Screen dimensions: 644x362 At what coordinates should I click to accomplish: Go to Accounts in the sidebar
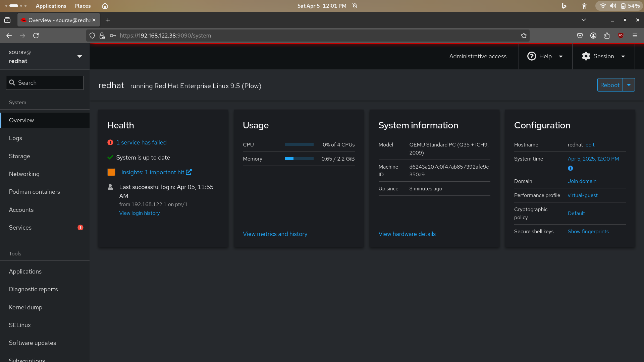(x=45, y=210)
